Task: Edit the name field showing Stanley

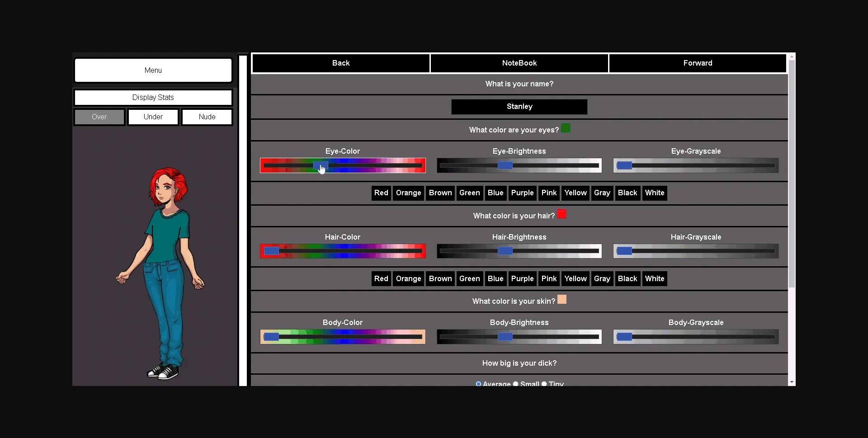Action: click(x=519, y=107)
